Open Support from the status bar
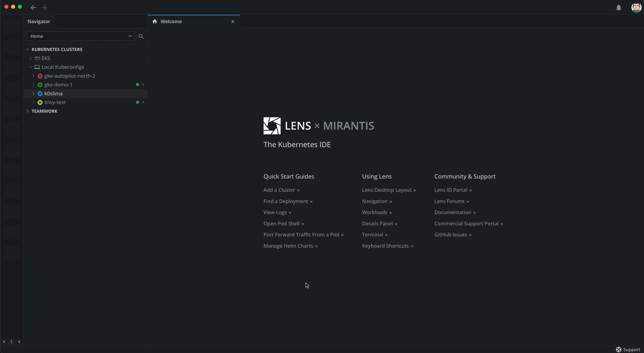The width and height of the screenshot is (644, 353). [628, 349]
